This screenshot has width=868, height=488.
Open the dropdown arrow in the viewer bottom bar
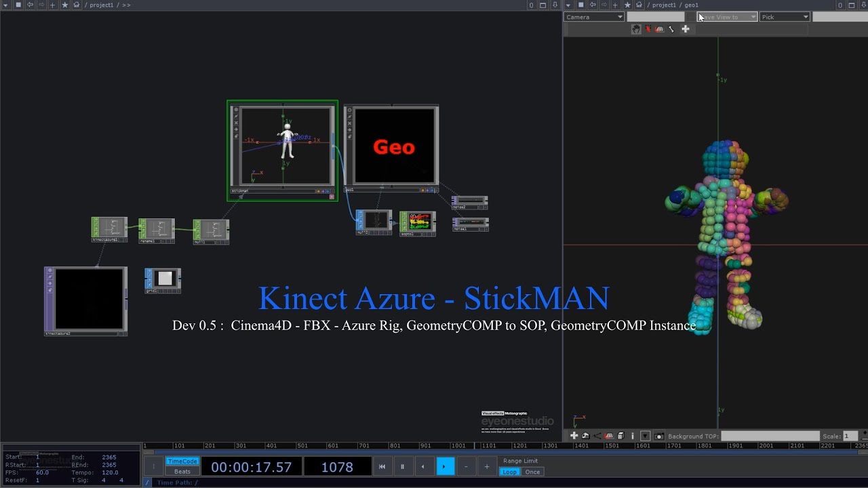coord(645,436)
